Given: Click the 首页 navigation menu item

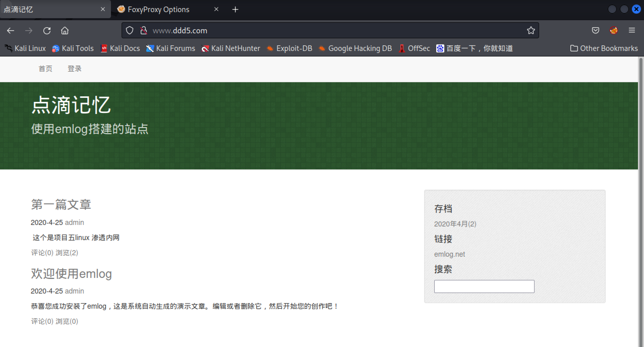Looking at the screenshot, I should [x=45, y=69].
